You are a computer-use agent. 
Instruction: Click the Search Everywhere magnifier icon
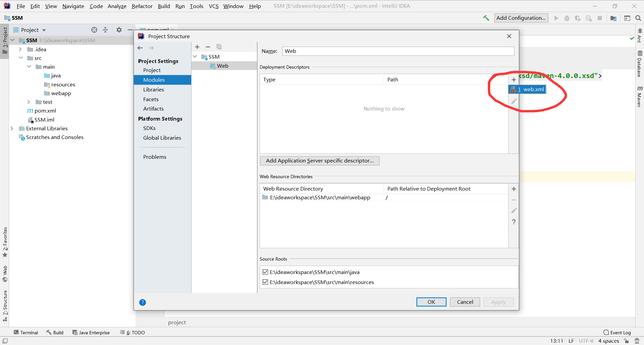638,18
